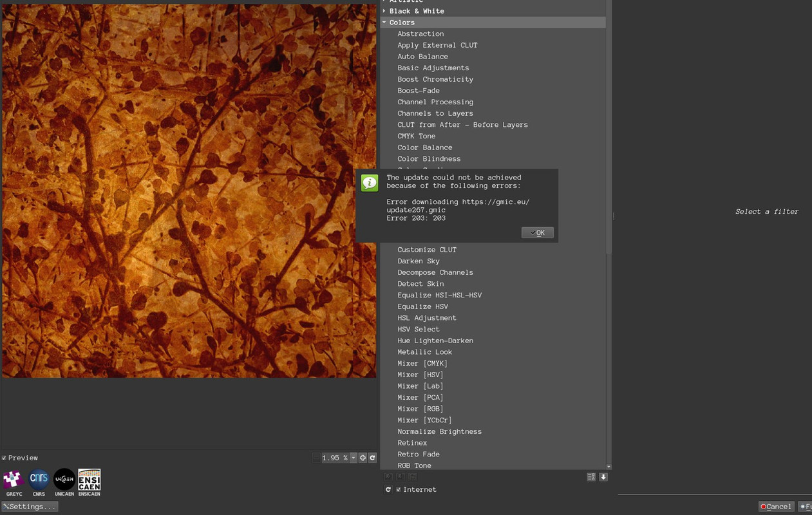Select the Mixer [Lab] filter
The width and height of the screenshot is (812, 515).
[420, 386]
